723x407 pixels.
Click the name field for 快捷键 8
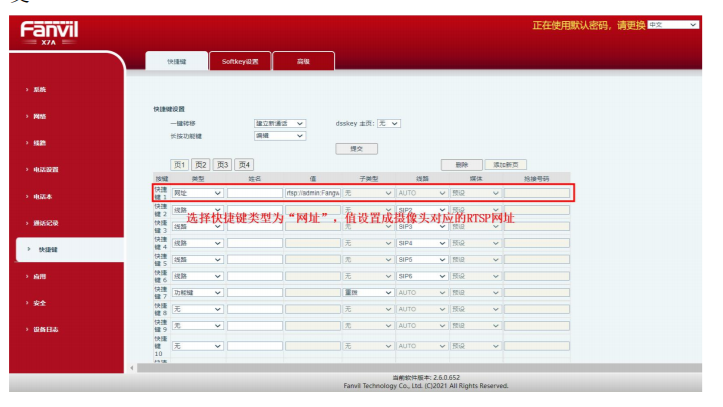255,310
